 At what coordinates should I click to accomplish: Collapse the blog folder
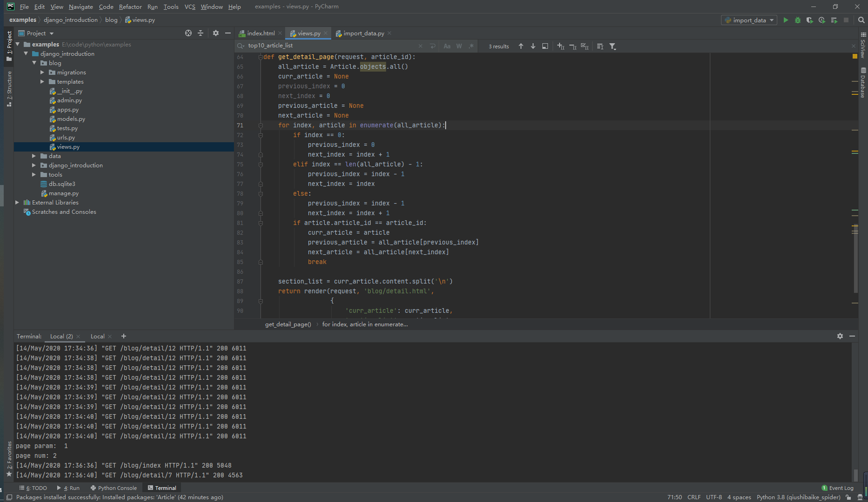pyautogui.click(x=34, y=63)
